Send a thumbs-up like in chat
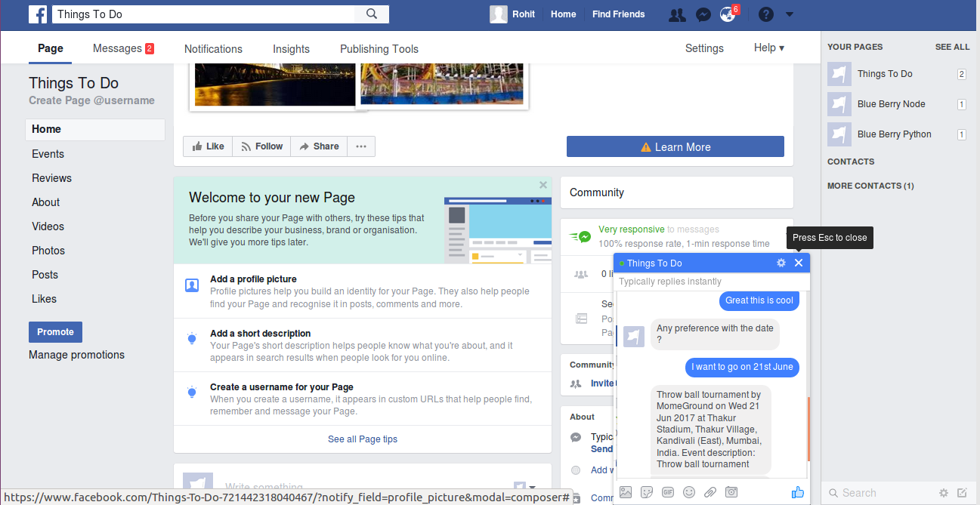The width and height of the screenshot is (980, 505). [797, 492]
